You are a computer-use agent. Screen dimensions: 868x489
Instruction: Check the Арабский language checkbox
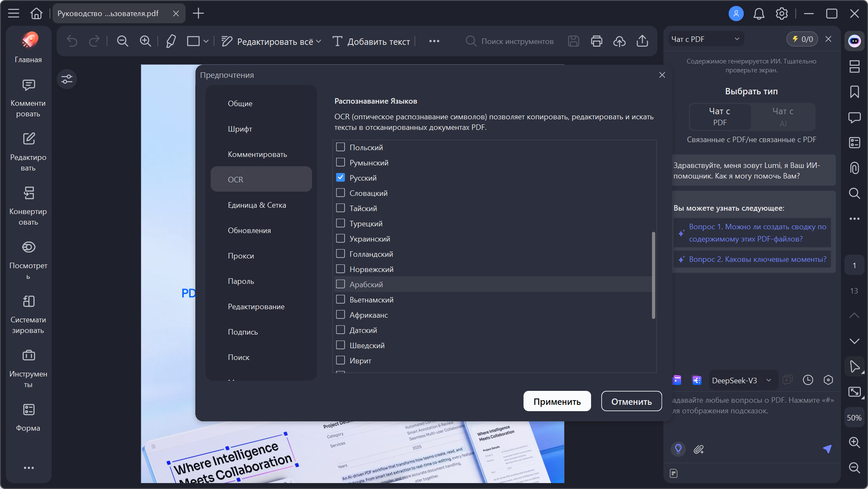[x=340, y=284]
